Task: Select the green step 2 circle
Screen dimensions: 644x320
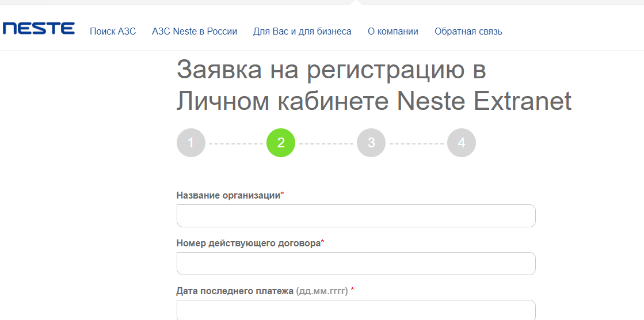Action: 281,143
